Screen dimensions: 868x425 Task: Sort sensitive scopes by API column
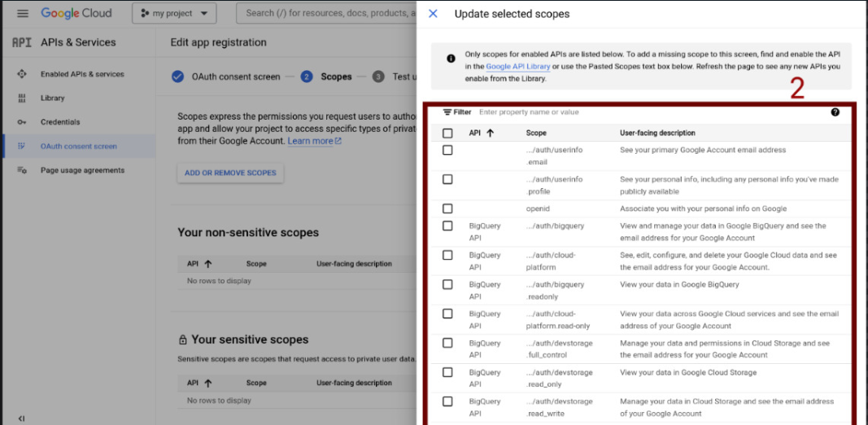coord(199,383)
